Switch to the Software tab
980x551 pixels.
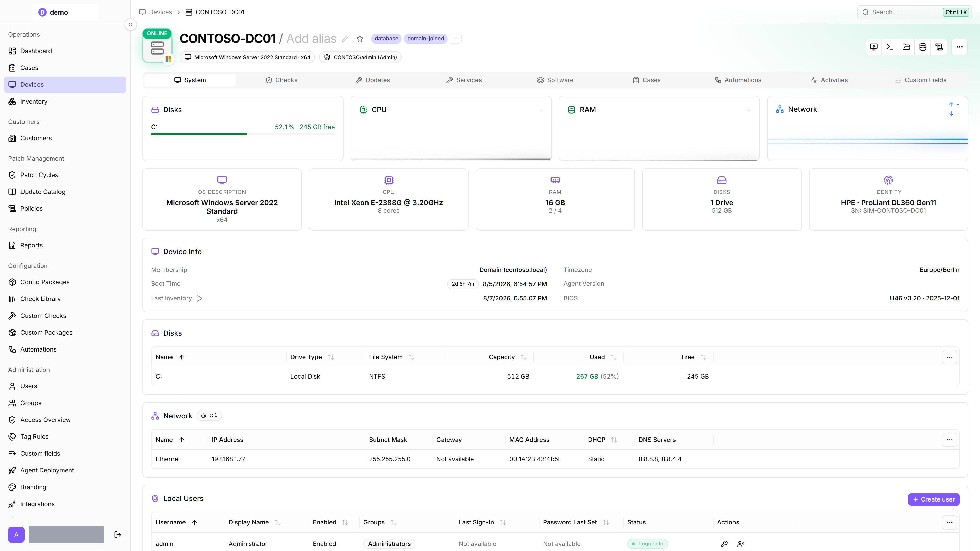point(555,80)
